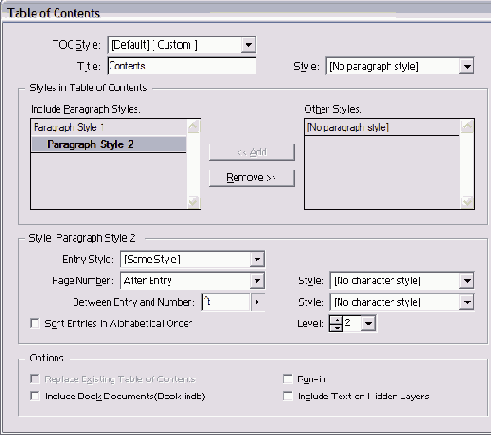Click the << Add button
Image resolution: width=491 pixels, height=435 pixels.
pyautogui.click(x=252, y=152)
